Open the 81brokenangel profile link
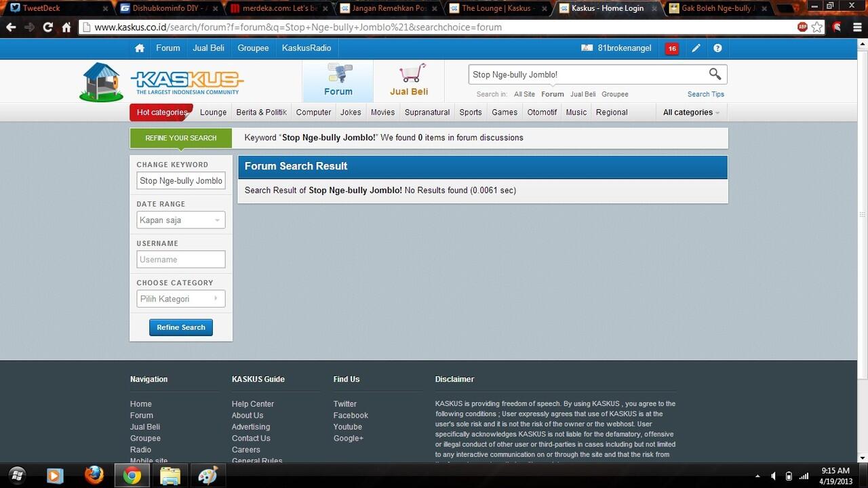868x488 pixels. point(625,48)
